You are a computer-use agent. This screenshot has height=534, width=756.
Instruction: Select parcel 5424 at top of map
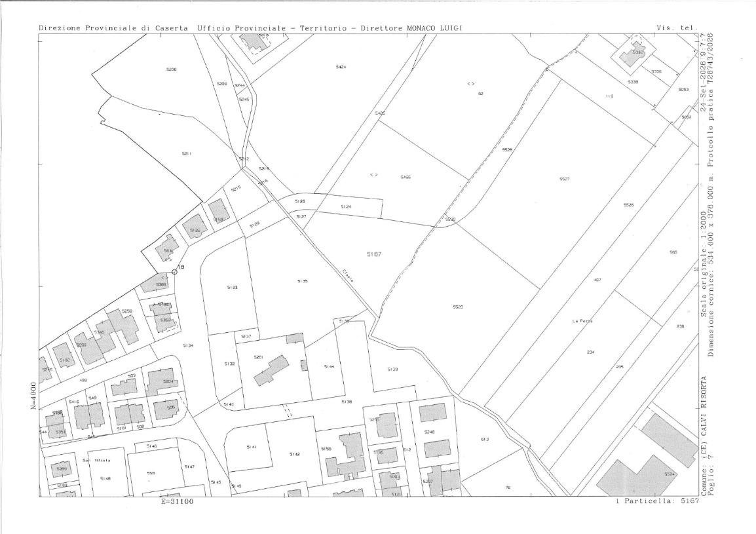341,67
